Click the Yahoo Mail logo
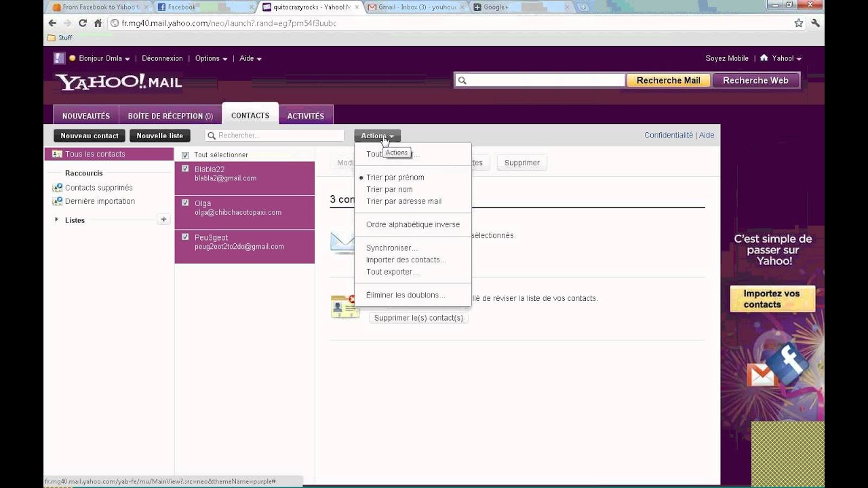 click(x=119, y=82)
